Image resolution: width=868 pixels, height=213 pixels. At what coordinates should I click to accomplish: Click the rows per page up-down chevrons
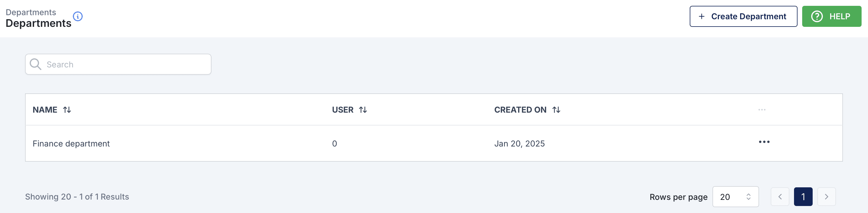pos(748,196)
